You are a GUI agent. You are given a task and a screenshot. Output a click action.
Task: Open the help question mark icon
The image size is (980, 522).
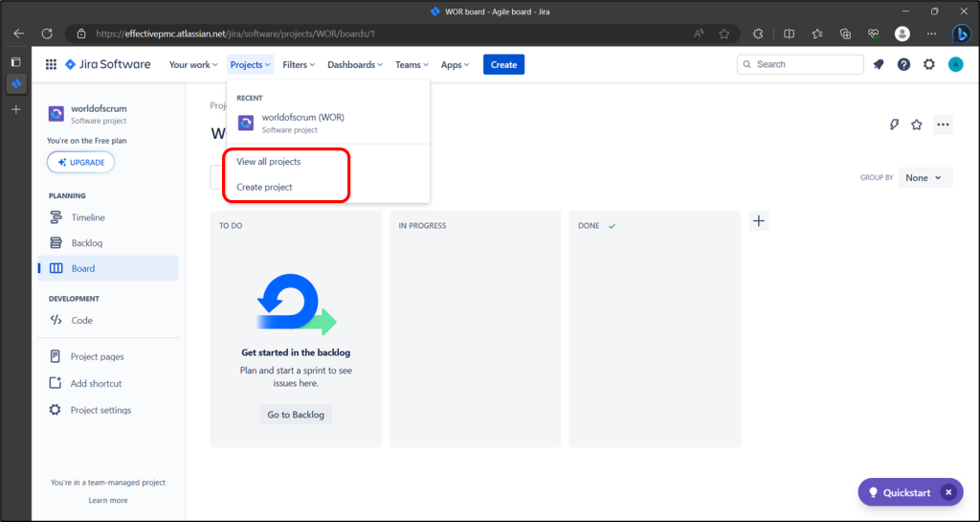(903, 64)
